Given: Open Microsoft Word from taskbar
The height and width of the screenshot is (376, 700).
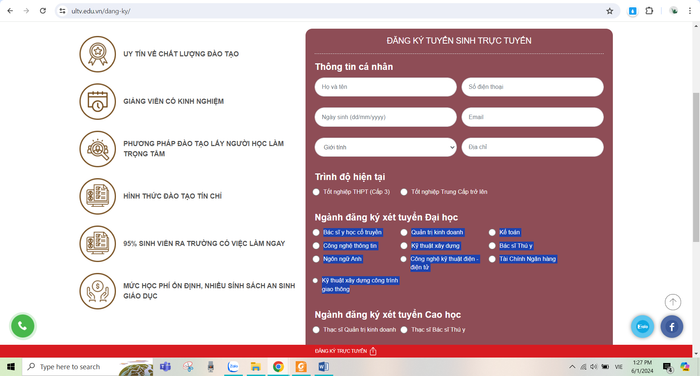Looking at the screenshot, I should point(324,367).
